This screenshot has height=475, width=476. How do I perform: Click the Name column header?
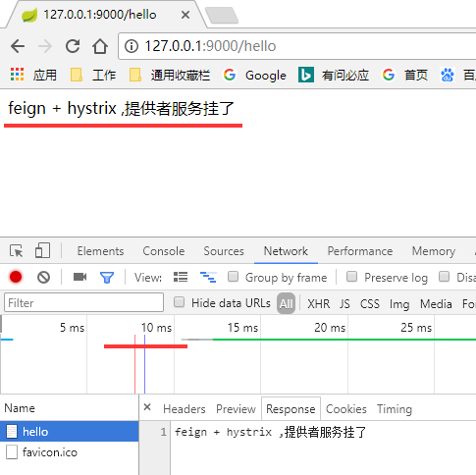coord(70,408)
